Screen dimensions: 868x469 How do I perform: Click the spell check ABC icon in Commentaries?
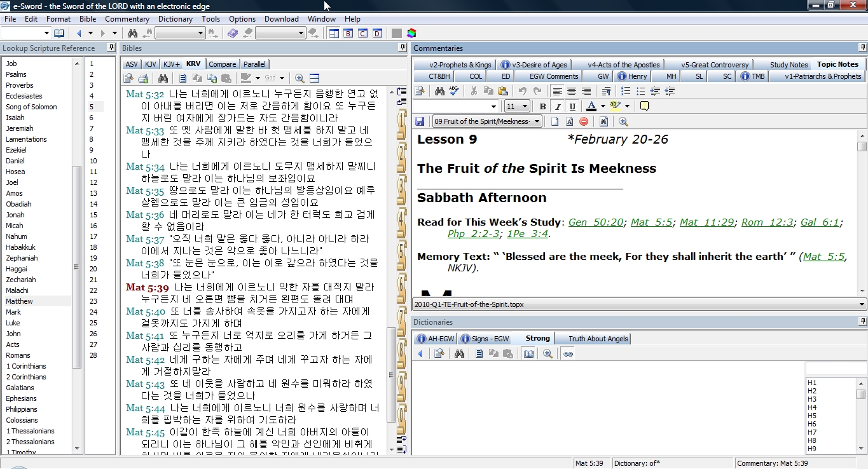[454, 91]
